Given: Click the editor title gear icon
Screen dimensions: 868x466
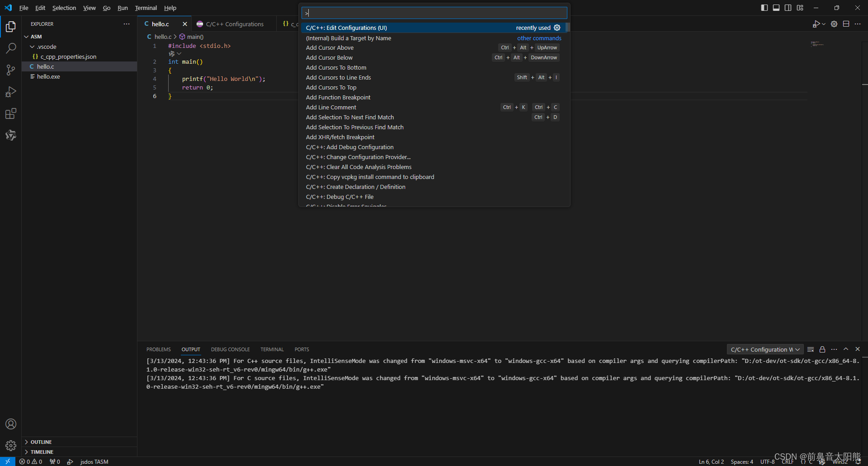Looking at the screenshot, I should 834,24.
